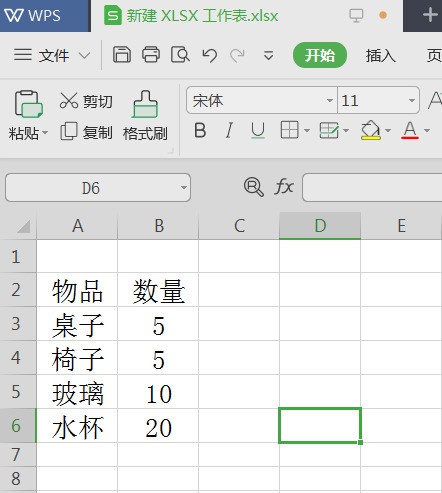Click cell with value 10
This screenshot has height=493, width=442.
[x=158, y=392]
